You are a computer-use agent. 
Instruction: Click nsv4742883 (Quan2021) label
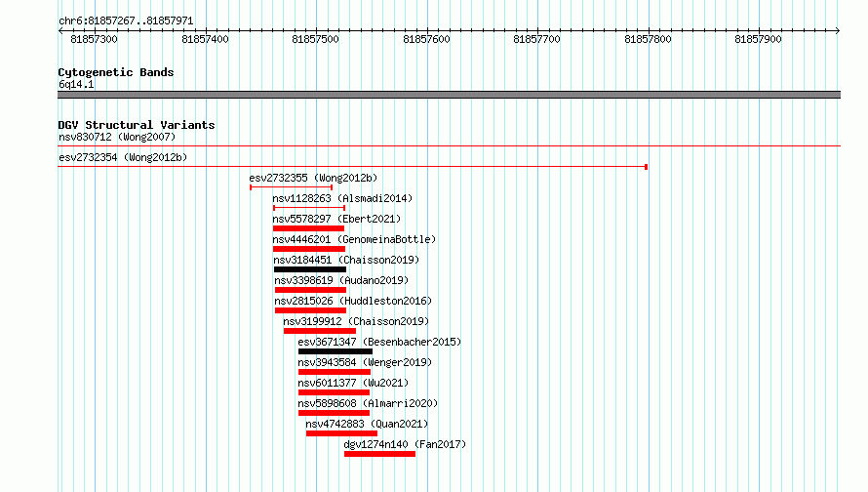[367, 424]
